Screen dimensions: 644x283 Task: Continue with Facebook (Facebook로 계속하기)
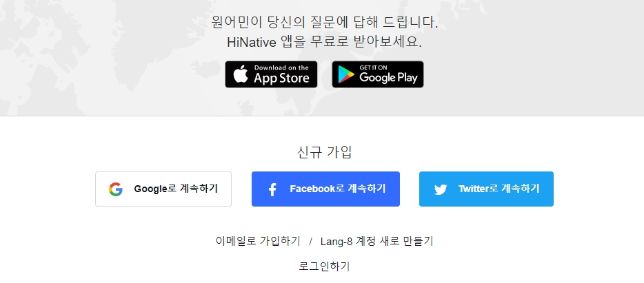tap(325, 189)
